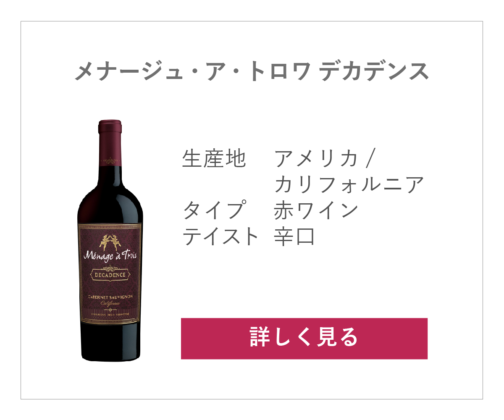Click the 詳しく見る button

click(x=304, y=339)
